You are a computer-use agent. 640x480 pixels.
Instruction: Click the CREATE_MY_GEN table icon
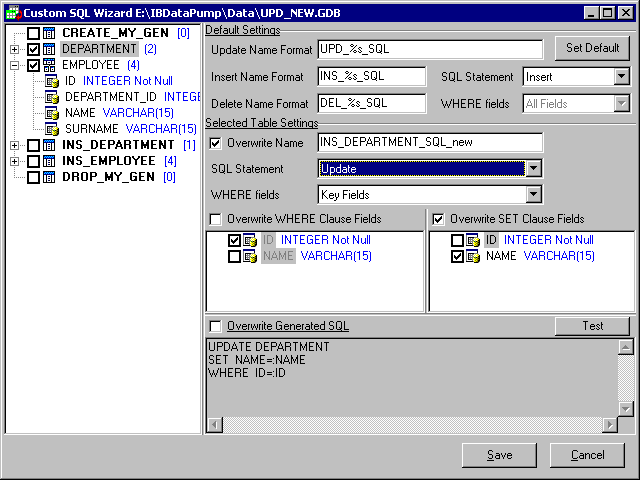point(49,33)
